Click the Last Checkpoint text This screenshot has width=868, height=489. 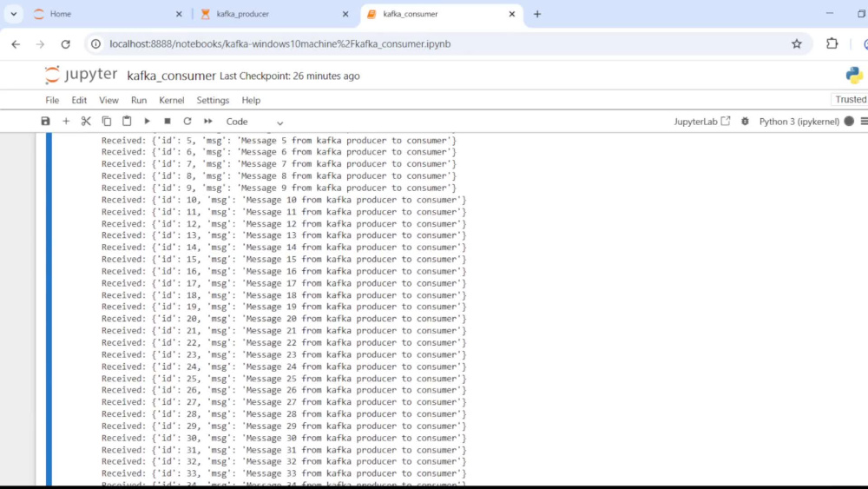tap(290, 76)
